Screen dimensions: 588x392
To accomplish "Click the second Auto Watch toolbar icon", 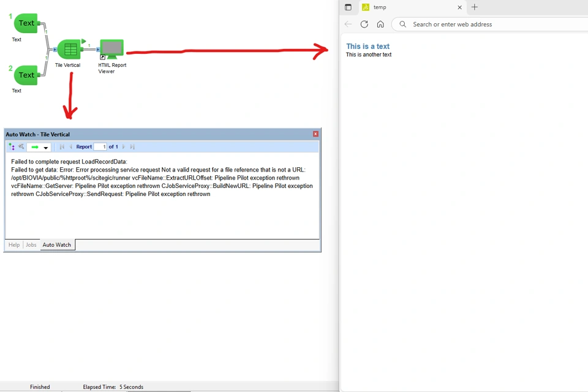I will pos(21,147).
